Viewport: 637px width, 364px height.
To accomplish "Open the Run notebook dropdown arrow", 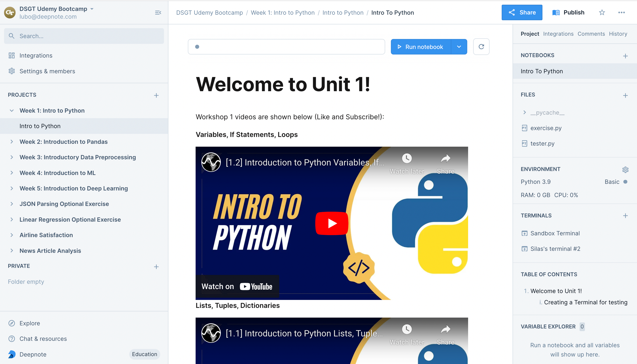I will click(459, 47).
